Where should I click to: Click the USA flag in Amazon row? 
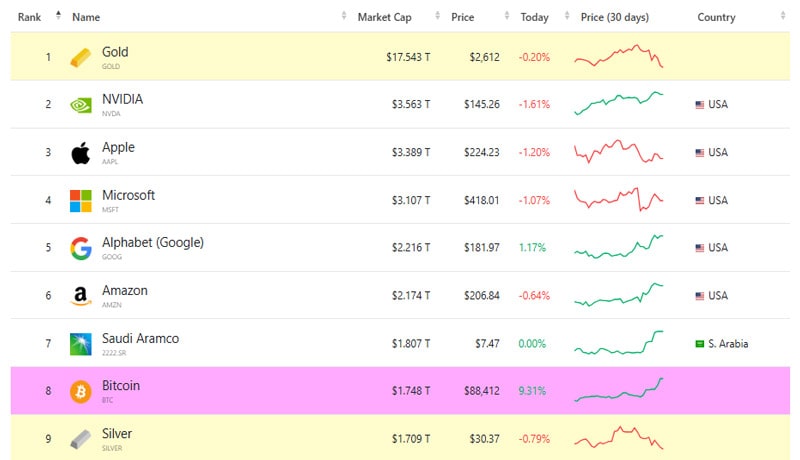[699, 296]
